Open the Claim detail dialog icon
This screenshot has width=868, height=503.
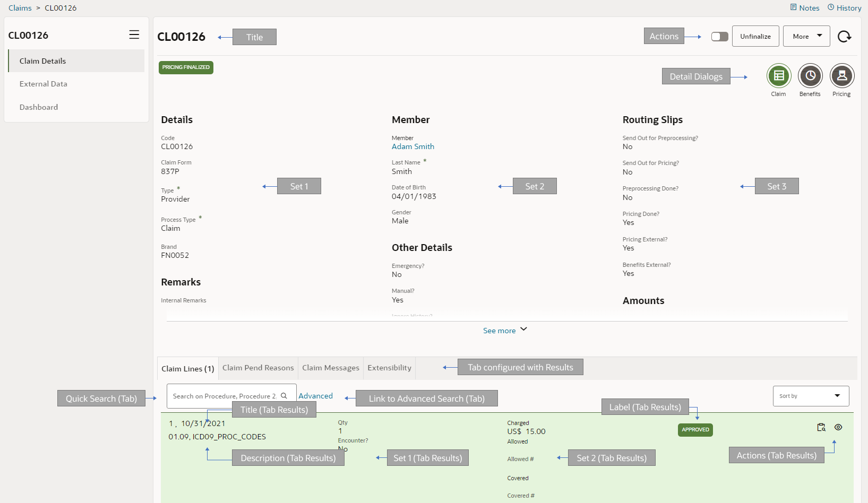pos(778,76)
